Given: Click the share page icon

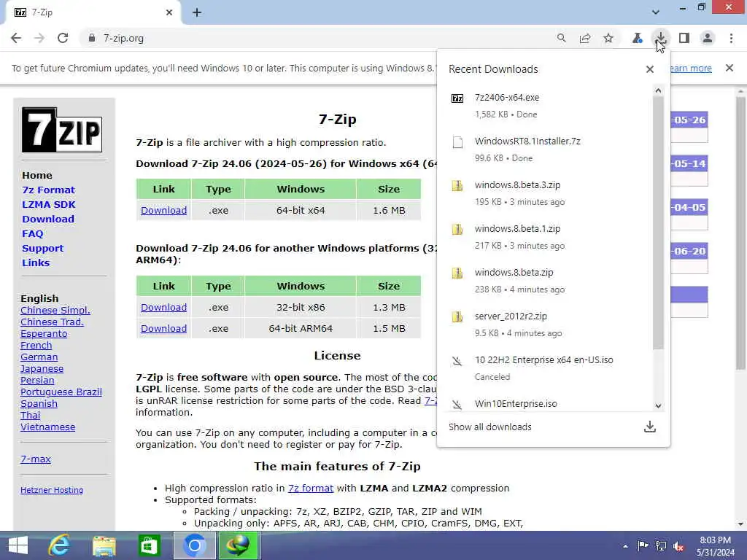Looking at the screenshot, I should click(x=585, y=38).
